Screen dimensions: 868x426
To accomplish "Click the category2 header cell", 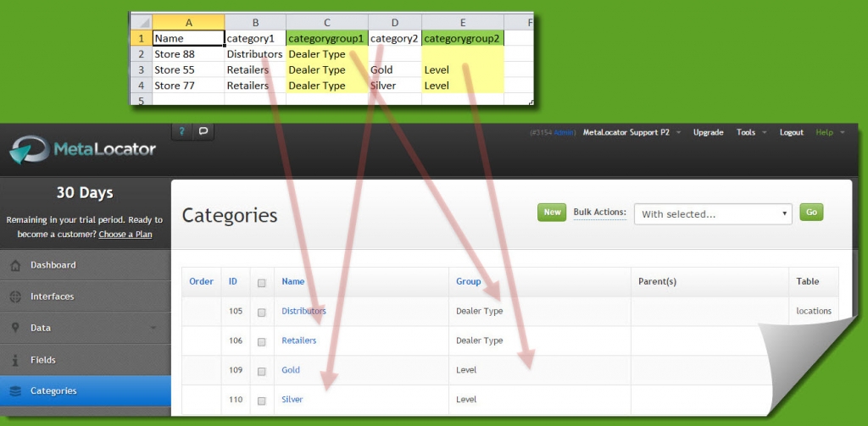I will click(x=395, y=39).
